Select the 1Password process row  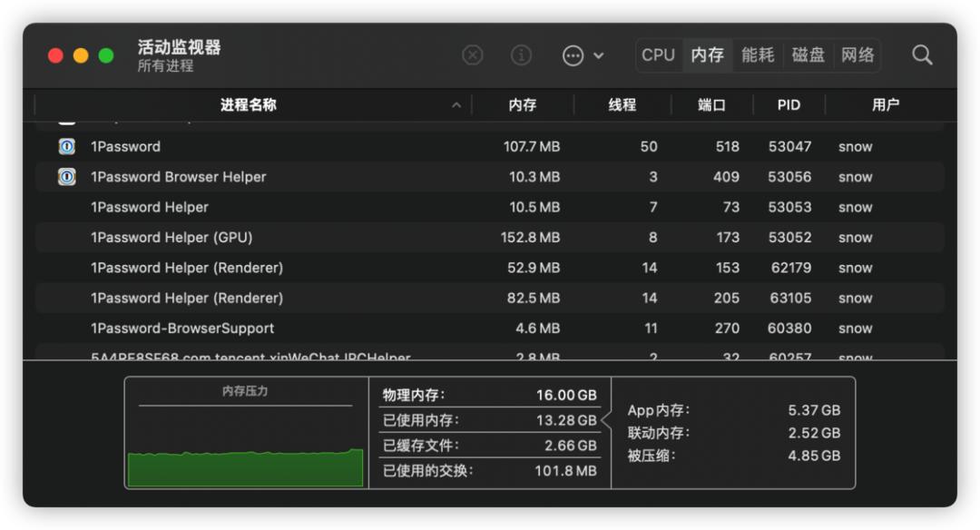tap(489, 147)
